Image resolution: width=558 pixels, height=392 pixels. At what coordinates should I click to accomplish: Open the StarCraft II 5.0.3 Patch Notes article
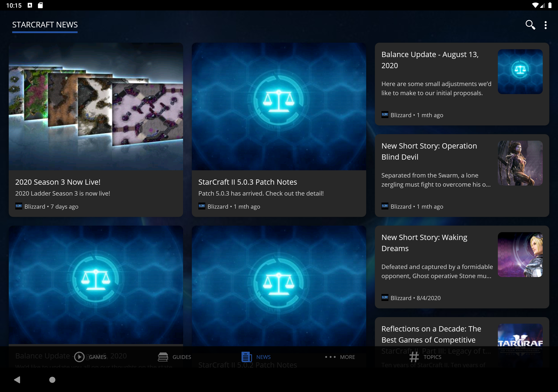pyautogui.click(x=247, y=182)
